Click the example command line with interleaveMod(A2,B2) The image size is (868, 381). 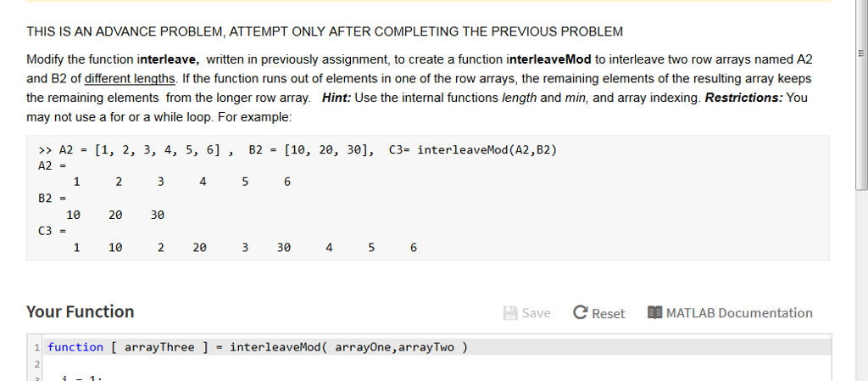pyautogui.click(x=298, y=150)
